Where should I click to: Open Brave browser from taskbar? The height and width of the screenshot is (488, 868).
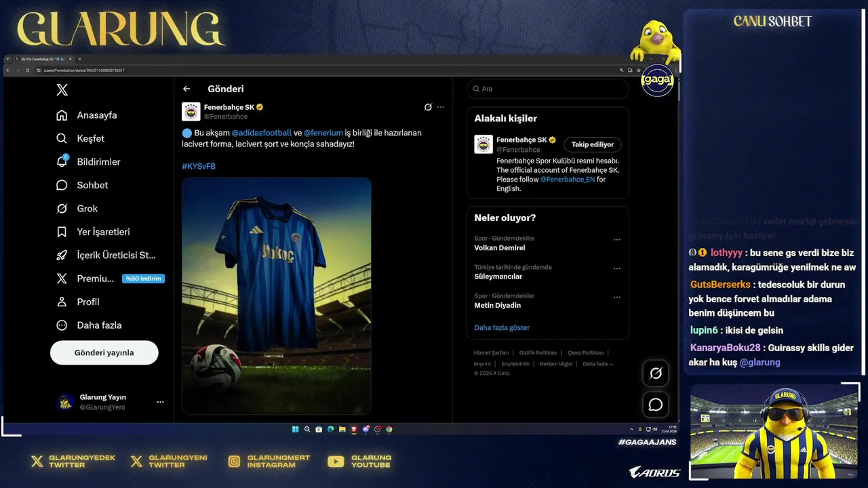[x=353, y=429]
